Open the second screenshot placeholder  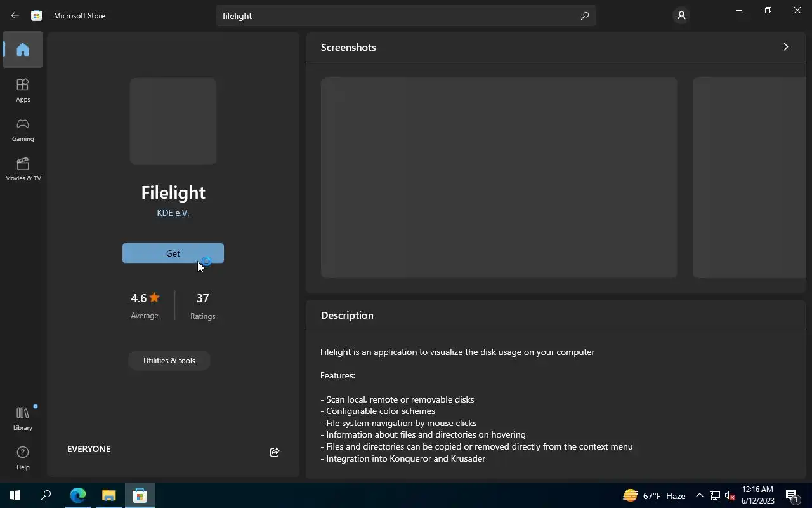pos(749,178)
